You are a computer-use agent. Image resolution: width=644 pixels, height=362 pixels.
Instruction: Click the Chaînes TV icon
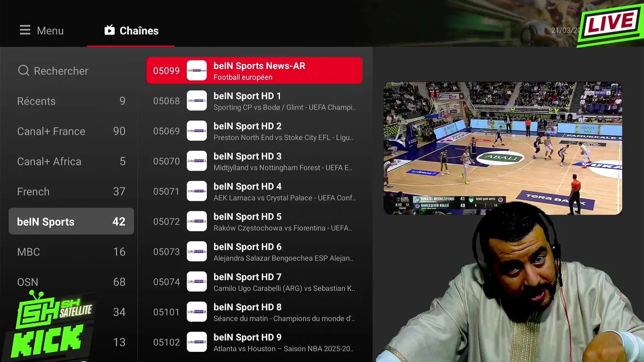tap(110, 30)
